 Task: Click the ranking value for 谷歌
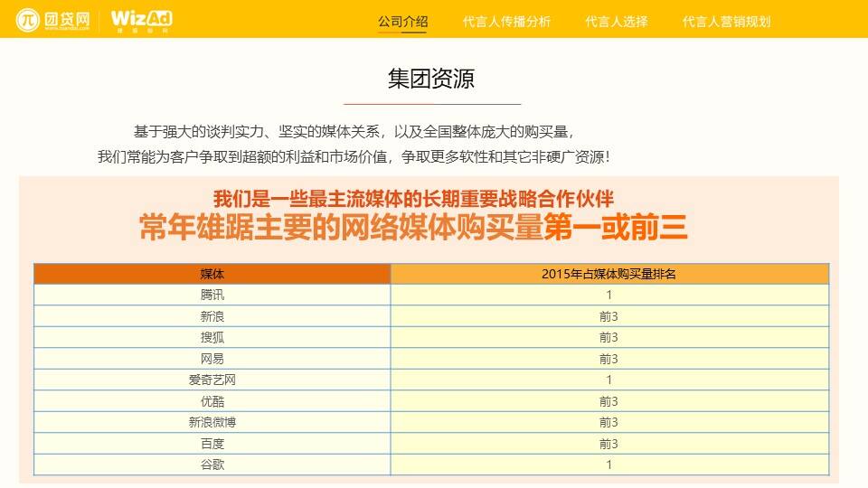[x=609, y=465]
